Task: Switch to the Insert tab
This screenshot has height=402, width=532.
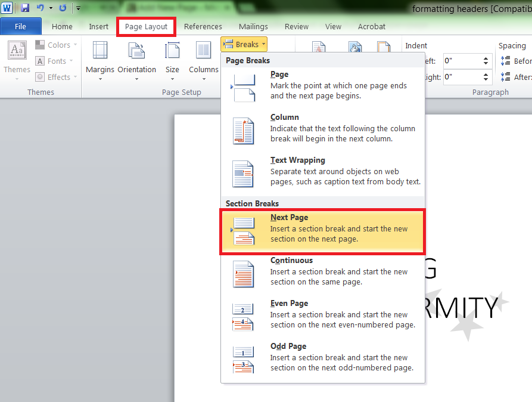Action: point(99,26)
